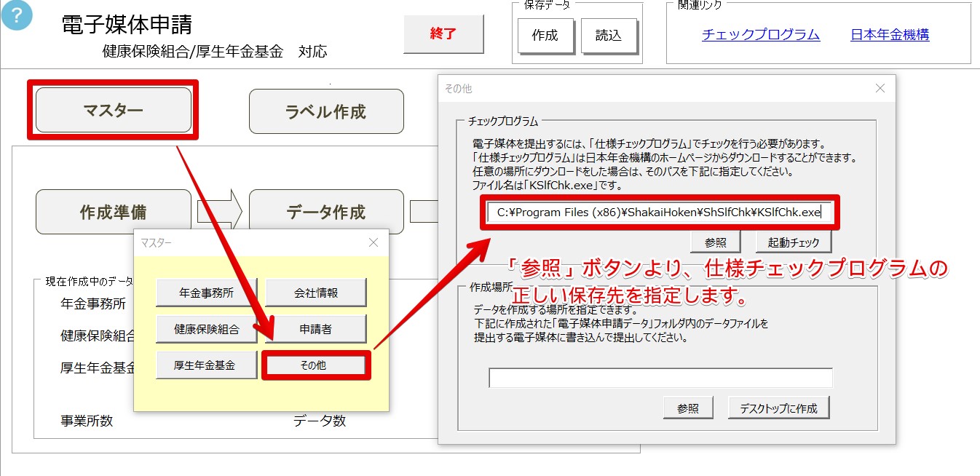Click その他 in the マスター dialog

click(316, 365)
